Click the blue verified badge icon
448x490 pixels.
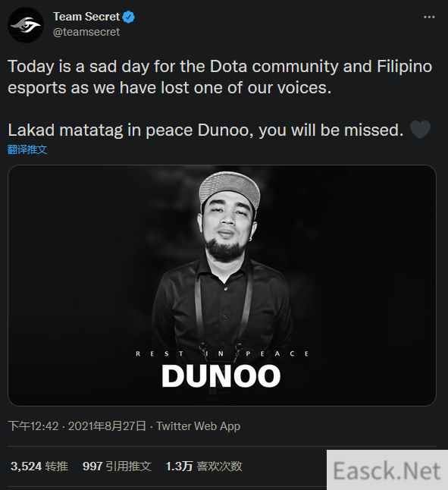coord(128,17)
